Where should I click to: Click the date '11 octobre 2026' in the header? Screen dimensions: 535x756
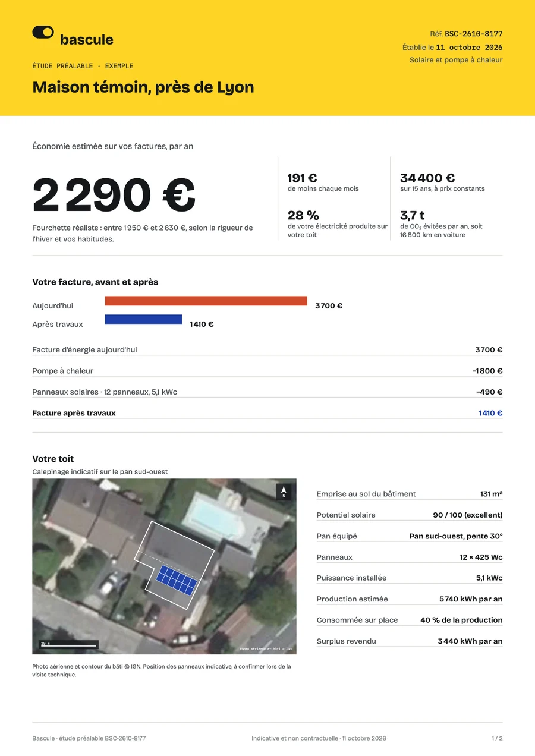point(469,47)
